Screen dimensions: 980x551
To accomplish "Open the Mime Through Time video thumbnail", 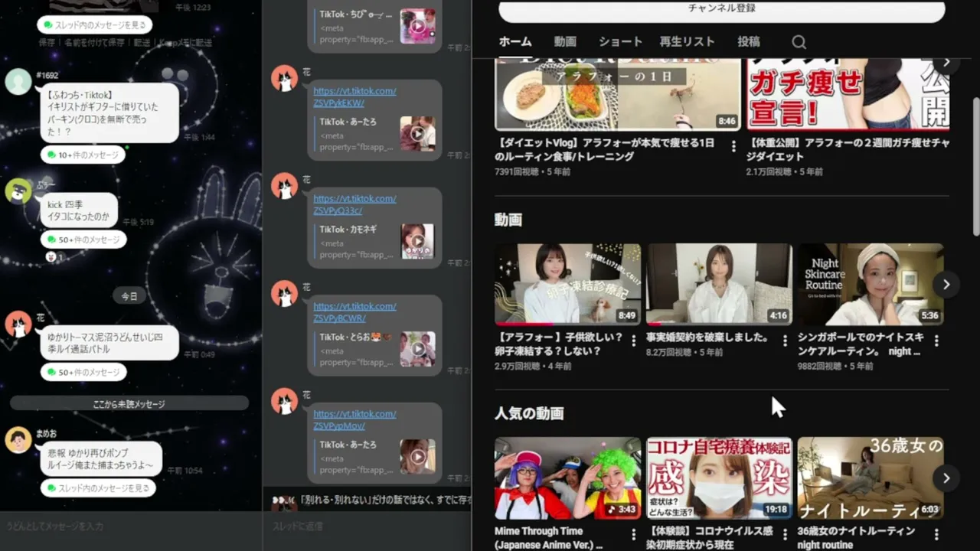I will click(x=568, y=478).
